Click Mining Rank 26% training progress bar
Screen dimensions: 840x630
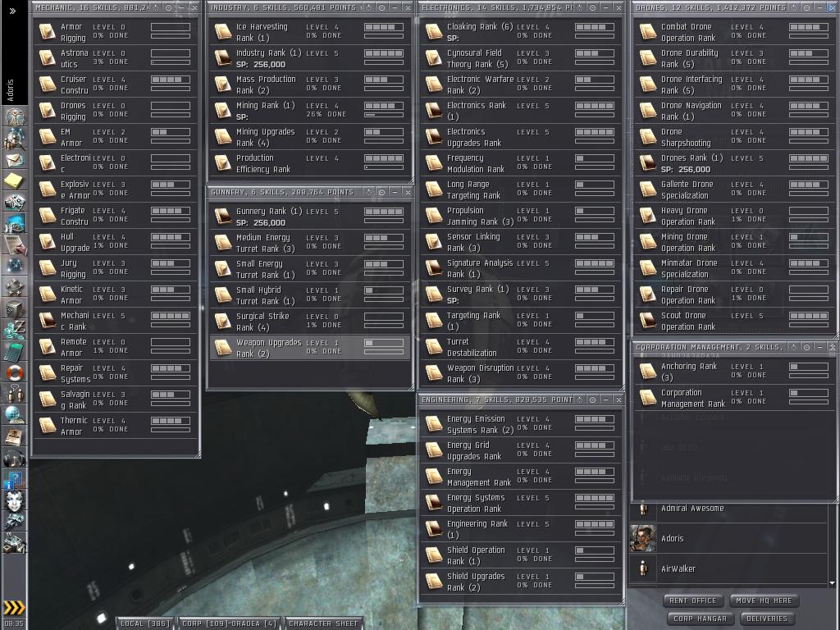point(384,115)
